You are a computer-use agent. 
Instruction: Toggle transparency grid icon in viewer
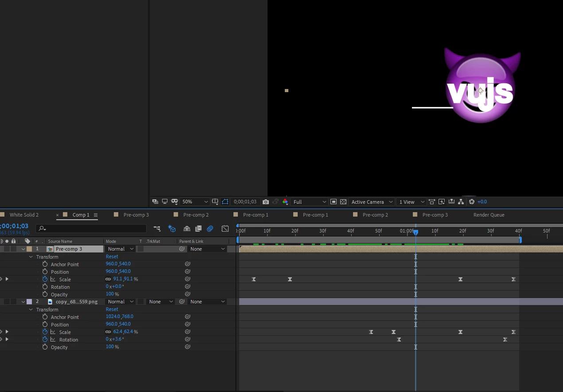(x=343, y=202)
